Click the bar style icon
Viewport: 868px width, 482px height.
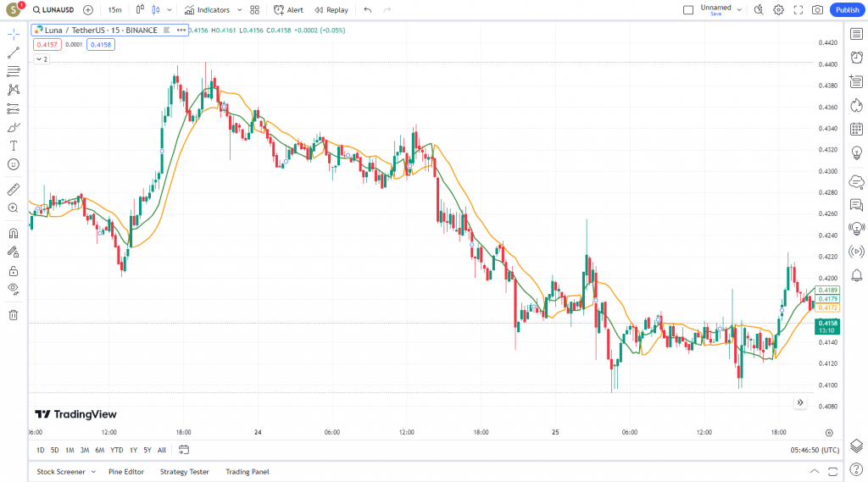pos(140,10)
